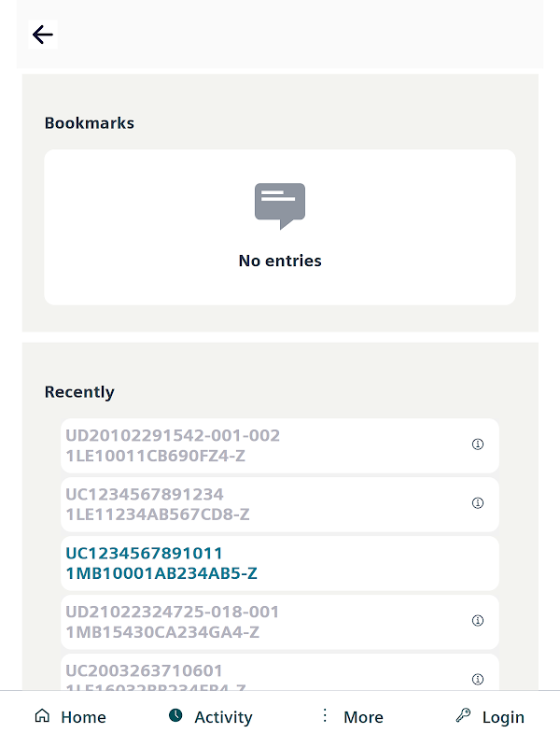Show info icon for UC1234567891234 entry
This screenshot has width=560, height=747.
tap(478, 503)
